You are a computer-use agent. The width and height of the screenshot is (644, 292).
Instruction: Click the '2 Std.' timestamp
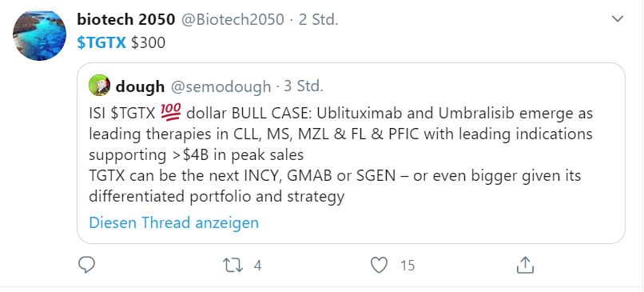pos(318,19)
